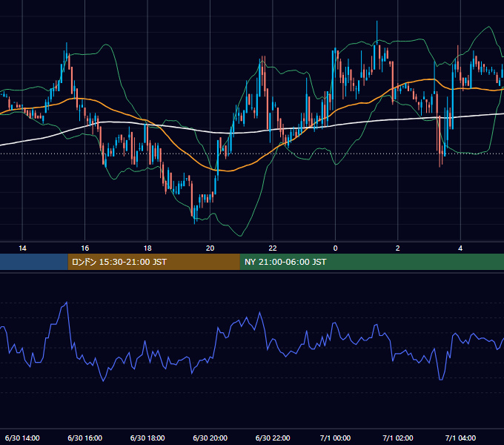This screenshot has height=445, width=504.
Task: Click the 6/30 14:00 date label
Action: [x=22, y=438]
